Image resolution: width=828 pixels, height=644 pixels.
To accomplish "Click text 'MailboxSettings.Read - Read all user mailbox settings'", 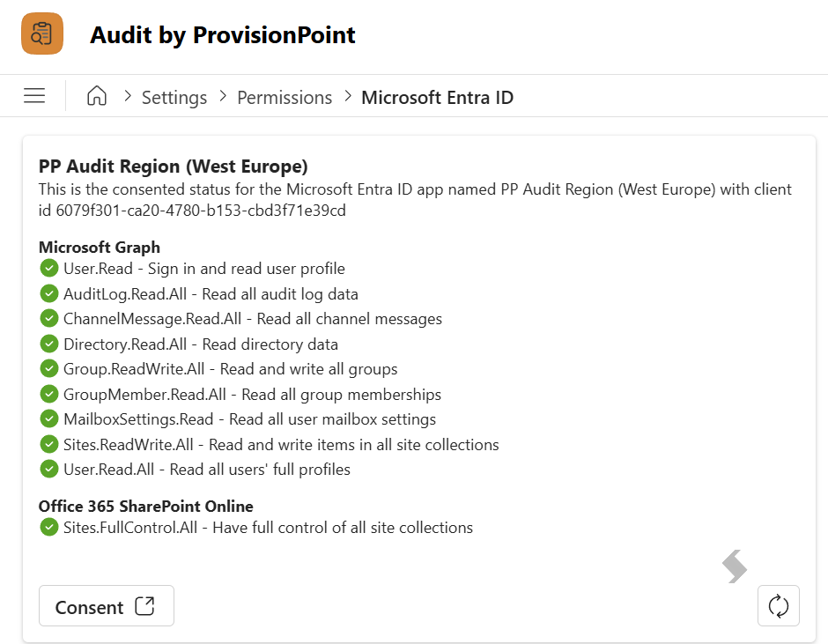I will (x=249, y=419).
